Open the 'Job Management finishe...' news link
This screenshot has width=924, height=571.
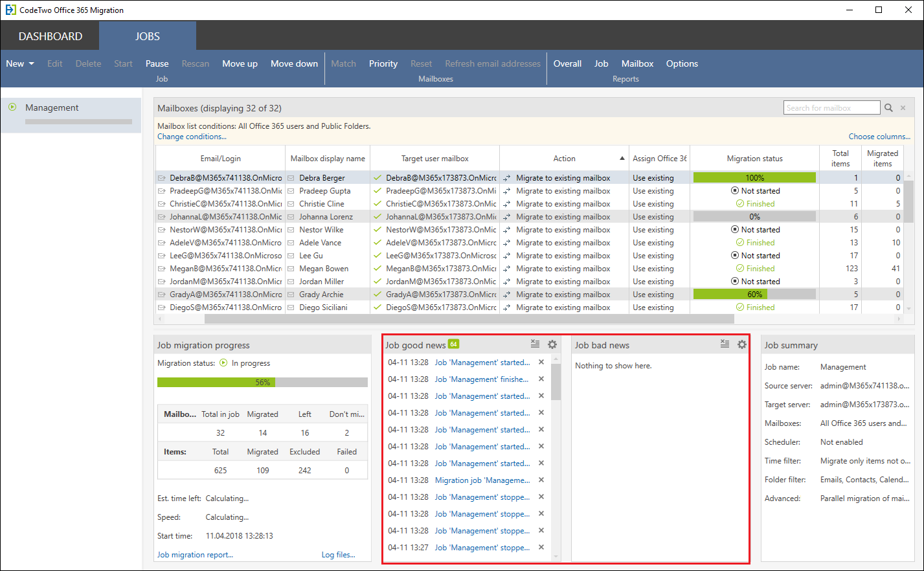[x=482, y=379]
